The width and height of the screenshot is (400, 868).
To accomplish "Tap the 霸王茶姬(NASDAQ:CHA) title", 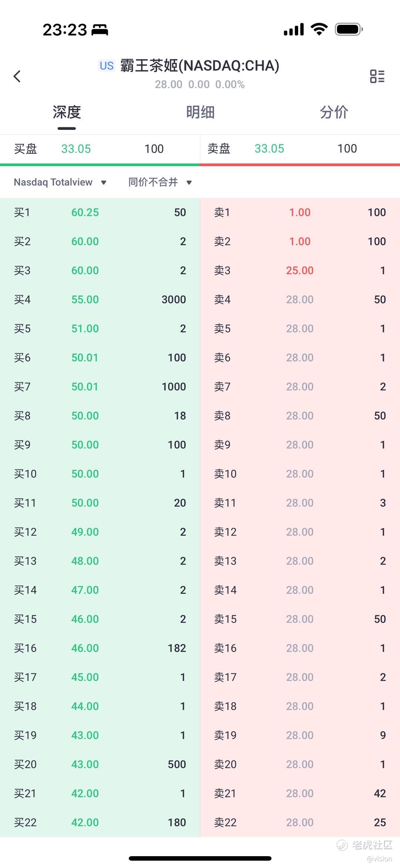I will (x=199, y=66).
